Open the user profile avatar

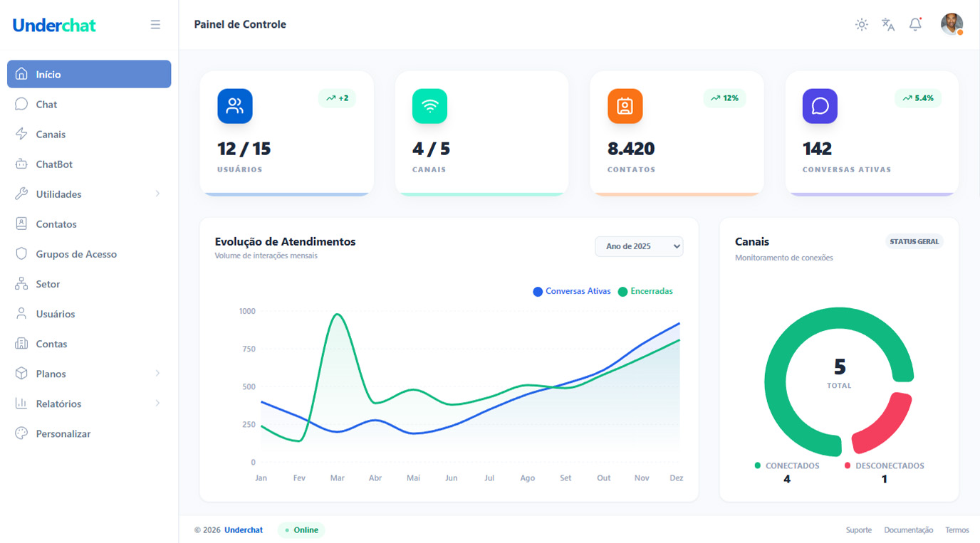[952, 24]
